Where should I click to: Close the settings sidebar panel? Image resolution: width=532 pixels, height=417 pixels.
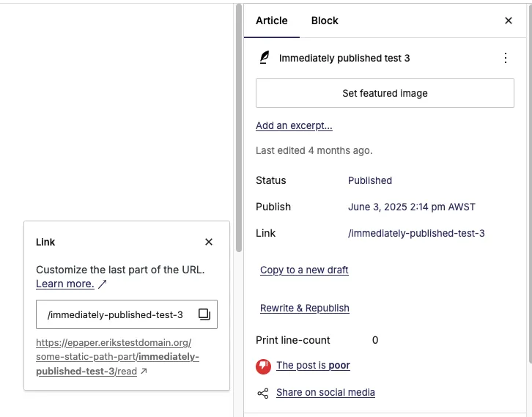pyautogui.click(x=509, y=21)
